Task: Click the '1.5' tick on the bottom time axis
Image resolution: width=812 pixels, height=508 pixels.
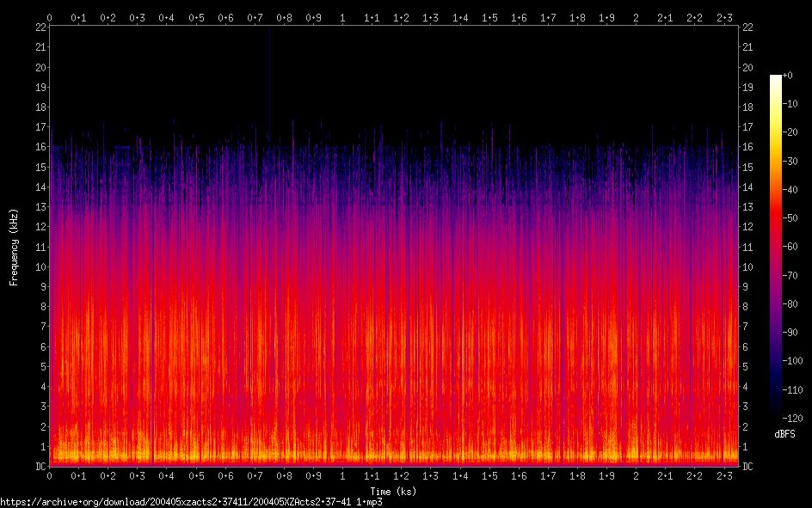Action: [489, 476]
